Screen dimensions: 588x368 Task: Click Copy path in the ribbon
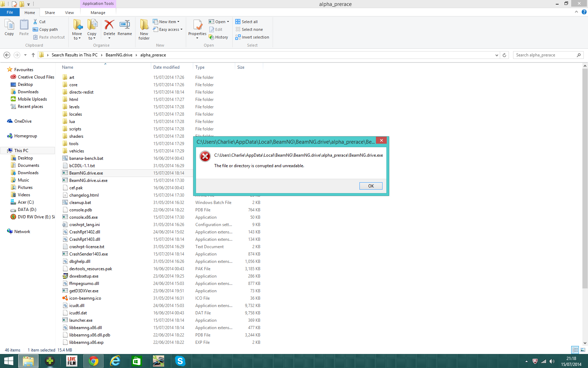click(45, 29)
